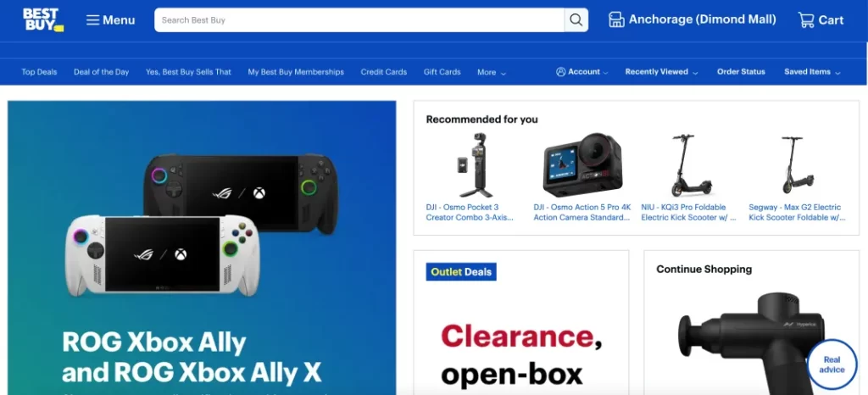This screenshot has width=868, height=395.
Task: Open Top Deals in navigation
Action: click(x=39, y=72)
